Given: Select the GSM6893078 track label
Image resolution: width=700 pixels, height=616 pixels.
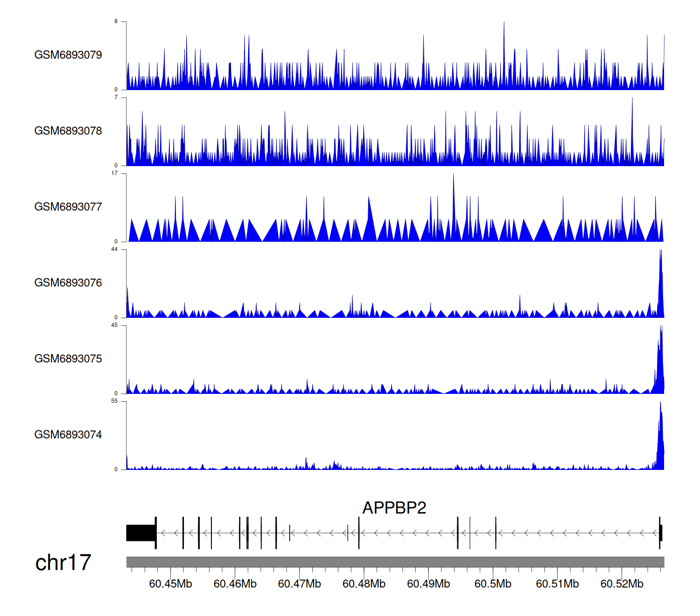Looking at the screenshot, I should tap(68, 131).
